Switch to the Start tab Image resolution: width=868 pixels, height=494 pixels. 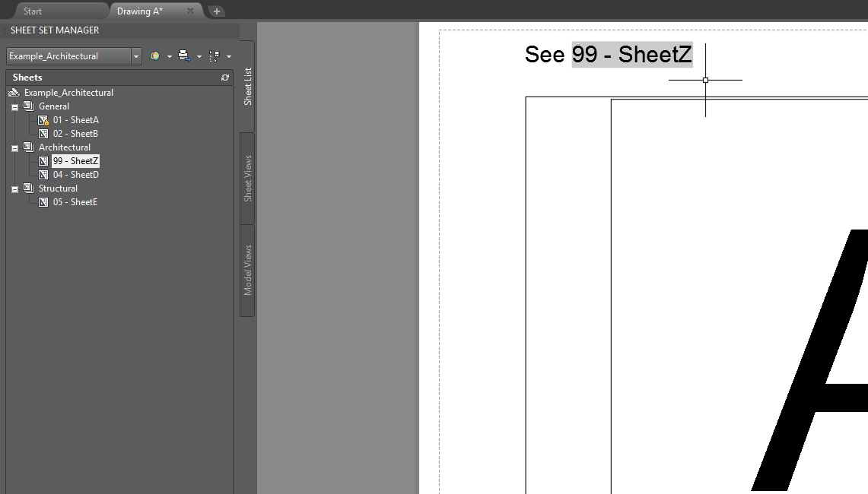pyautogui.click(x=32, y=11)
